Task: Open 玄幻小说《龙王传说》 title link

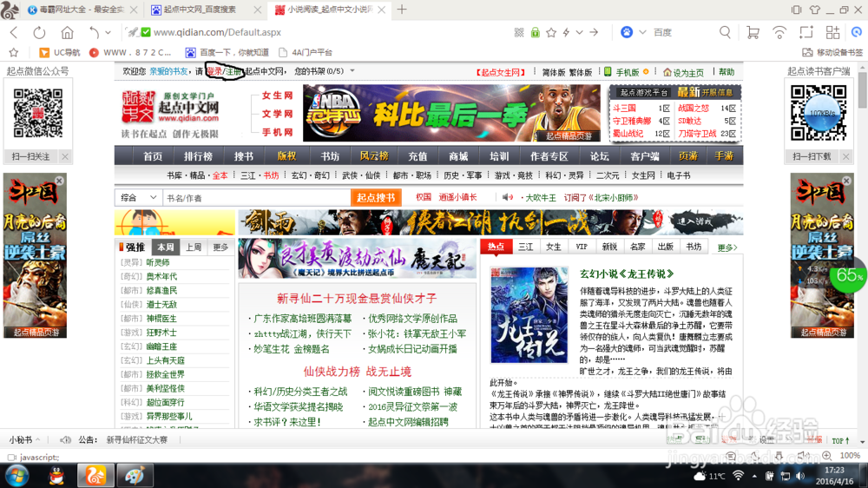Action: pos(627,274)
